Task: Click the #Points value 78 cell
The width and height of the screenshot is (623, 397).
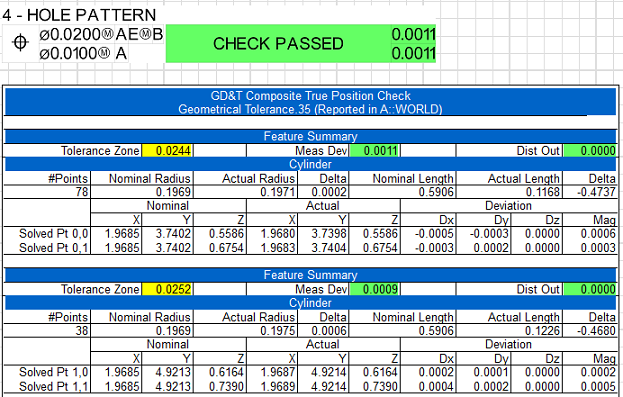Action: (47, 192)
